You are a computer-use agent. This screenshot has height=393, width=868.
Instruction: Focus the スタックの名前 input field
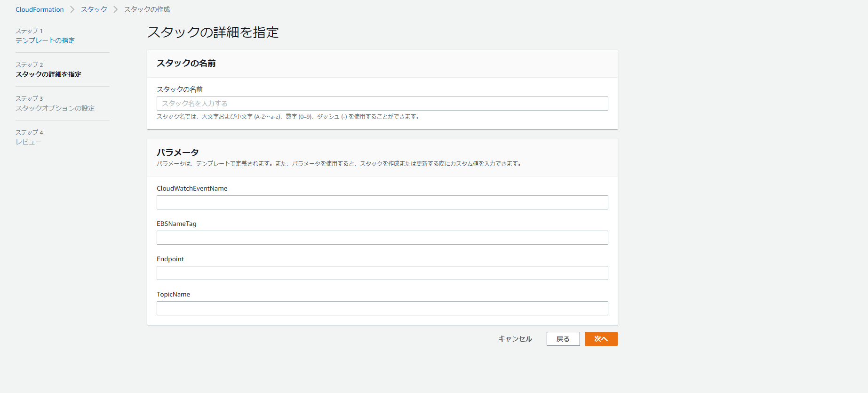[382, 104]
